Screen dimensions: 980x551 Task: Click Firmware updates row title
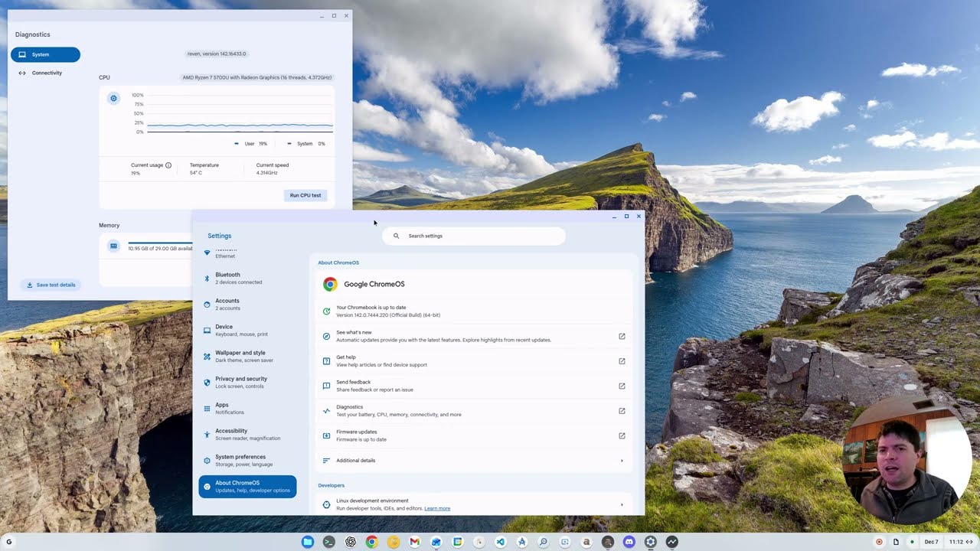coord(357,432)
